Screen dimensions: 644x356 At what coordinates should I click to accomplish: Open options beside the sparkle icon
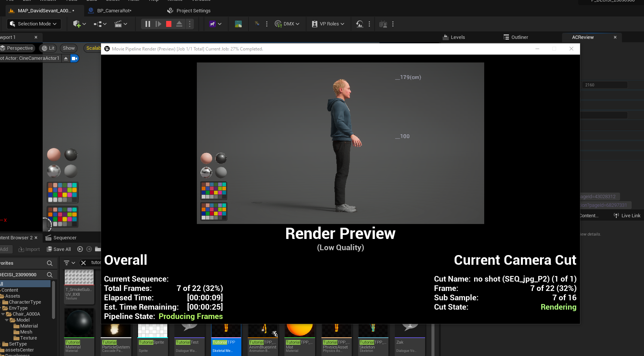(267, 24)
